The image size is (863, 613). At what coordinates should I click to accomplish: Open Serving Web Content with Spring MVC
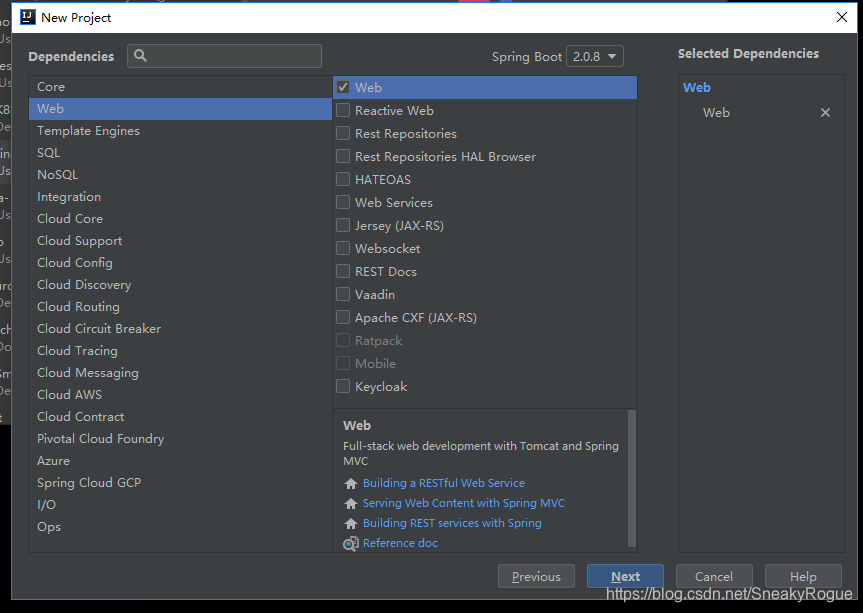463,503
